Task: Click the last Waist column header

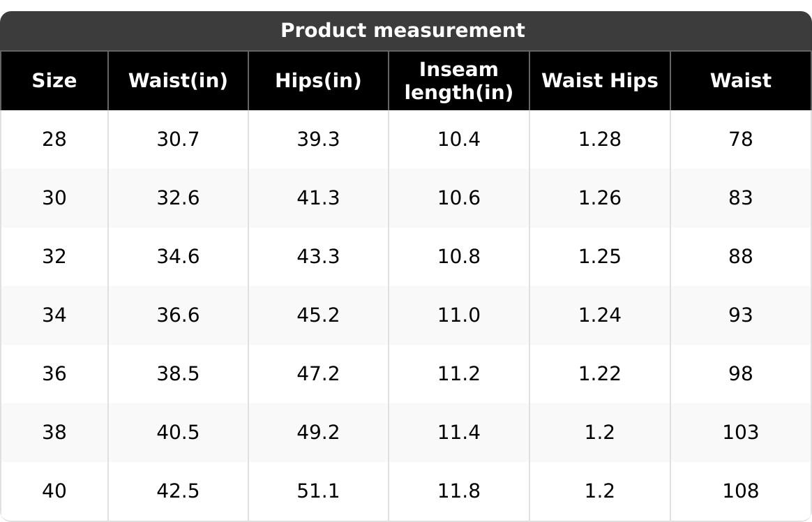Action: point(741,81)
